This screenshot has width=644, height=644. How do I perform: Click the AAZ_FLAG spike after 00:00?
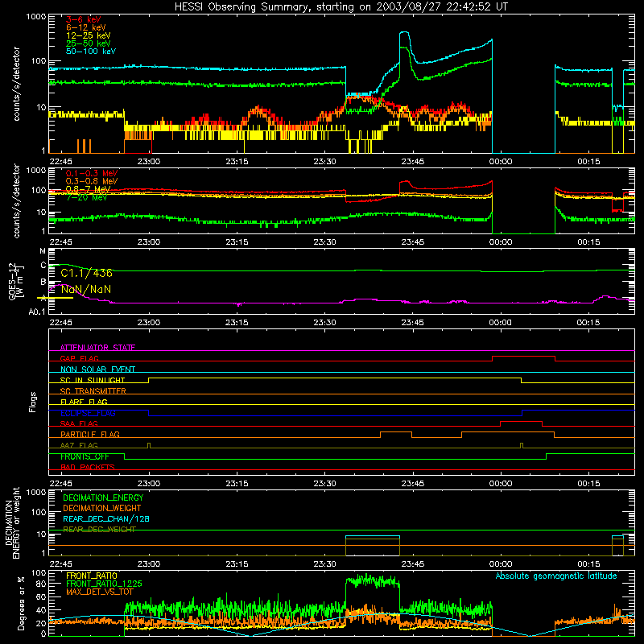[522, 445]
